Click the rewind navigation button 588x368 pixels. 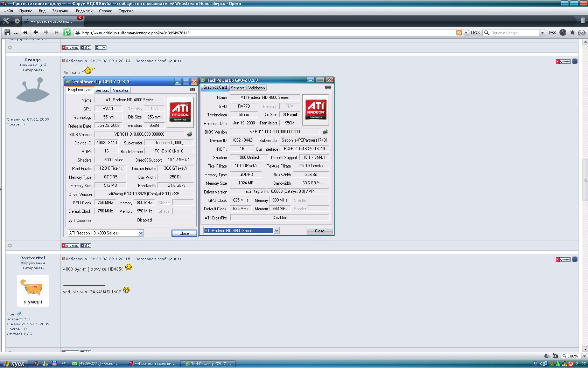pos(25,32)
